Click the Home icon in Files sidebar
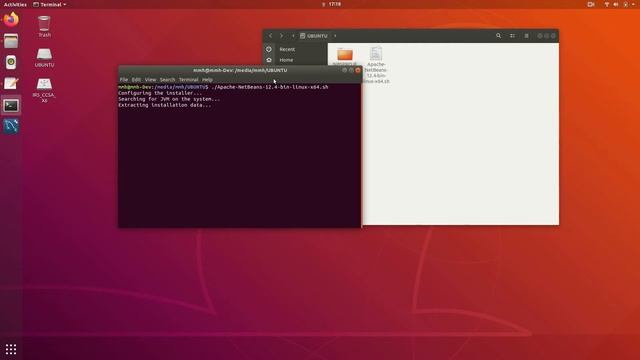 click(x=269, y=60)
